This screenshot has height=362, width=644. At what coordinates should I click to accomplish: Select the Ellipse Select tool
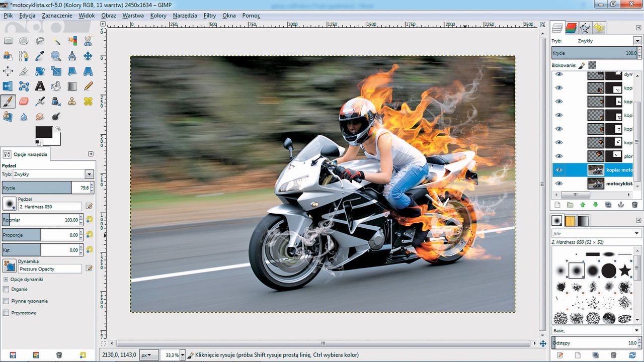24,41
